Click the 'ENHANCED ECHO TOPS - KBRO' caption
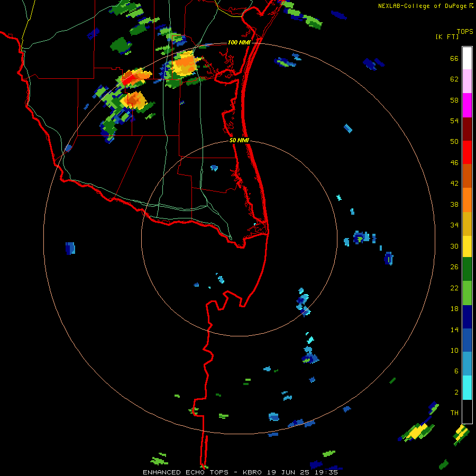Viewport: 476px width, 476px height. coord(202,472)
